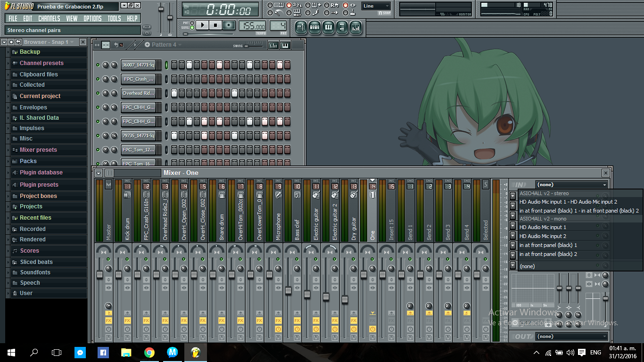Open the OPTIONS menu

(92, 18)
